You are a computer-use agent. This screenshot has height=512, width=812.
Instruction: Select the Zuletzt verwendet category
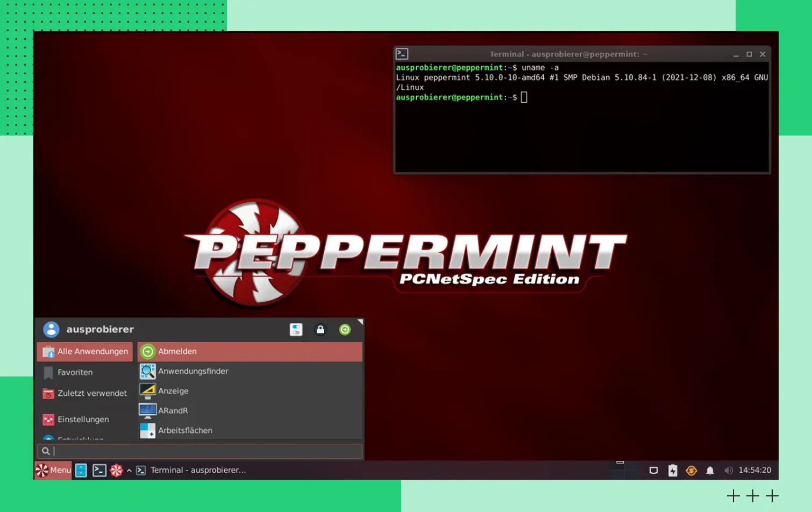point(92,393)
